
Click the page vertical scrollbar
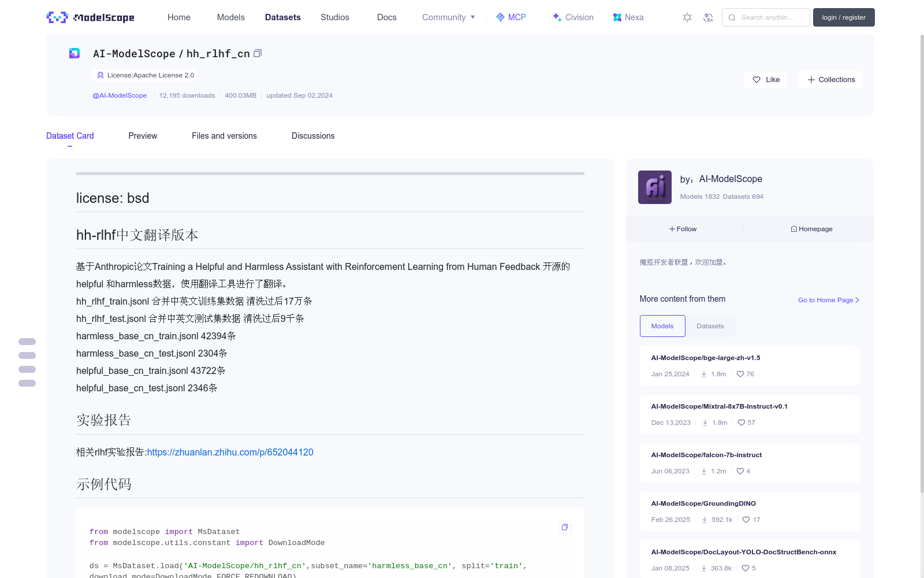coord(922,263)
